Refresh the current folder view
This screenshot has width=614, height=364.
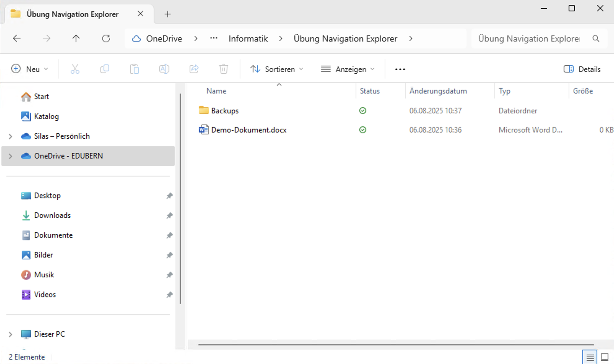tap(106, 38)
